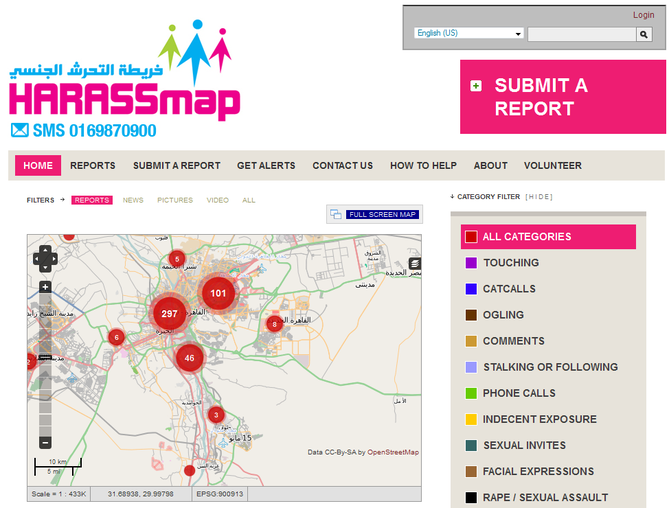Open the 297 reports cluster marker
Screen dimensions: 669x508
tap(169, 314)
